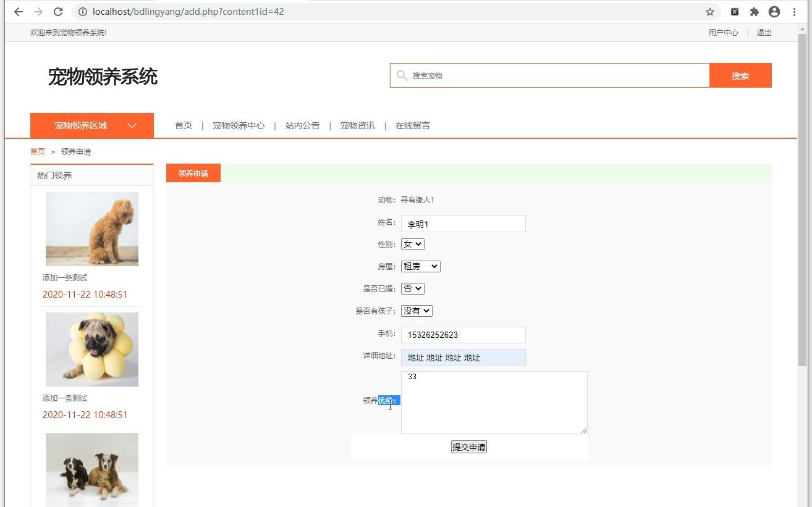Viewport: 812px width, 507px height.
Task: Open 用户中心 link
Action: [723, 33]
